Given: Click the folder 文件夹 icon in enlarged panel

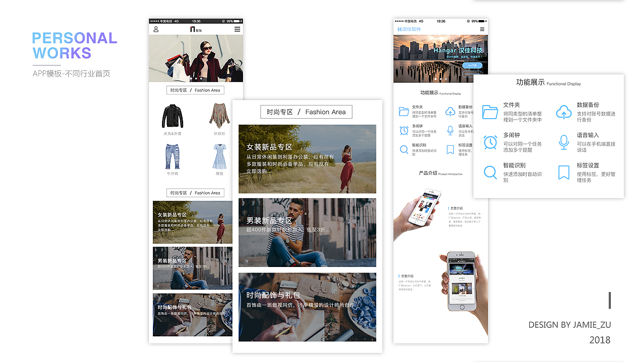Looking at the screenshot, I should [490, 112].
